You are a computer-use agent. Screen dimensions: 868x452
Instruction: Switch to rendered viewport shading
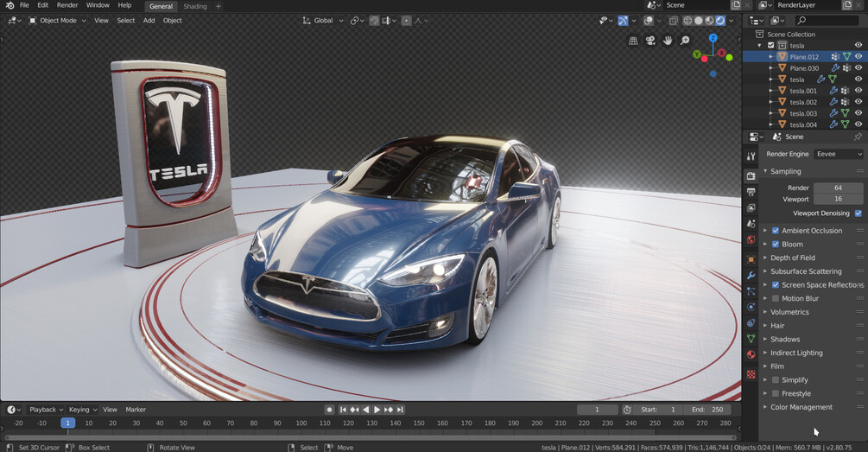coord(720,21)
